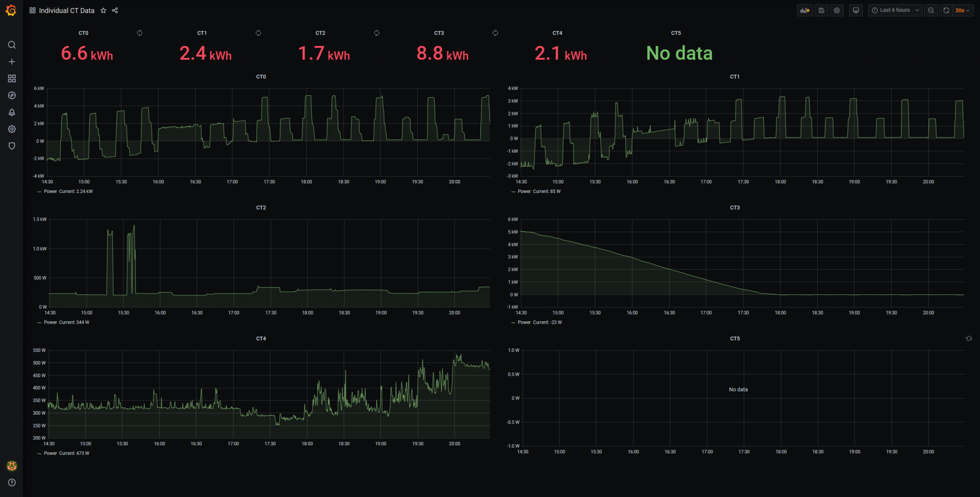
Task: Open the CT3 panel title menu
Action: pos(734,207)
